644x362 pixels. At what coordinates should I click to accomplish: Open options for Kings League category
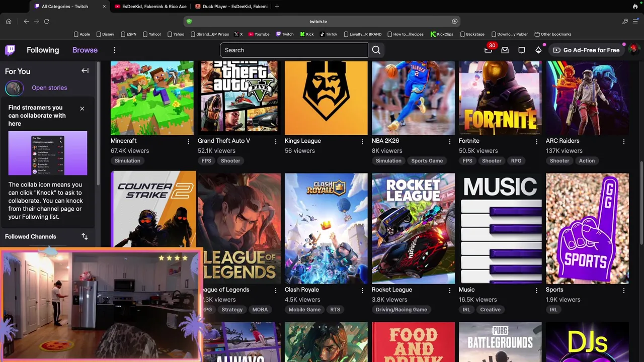pos(363,142)
